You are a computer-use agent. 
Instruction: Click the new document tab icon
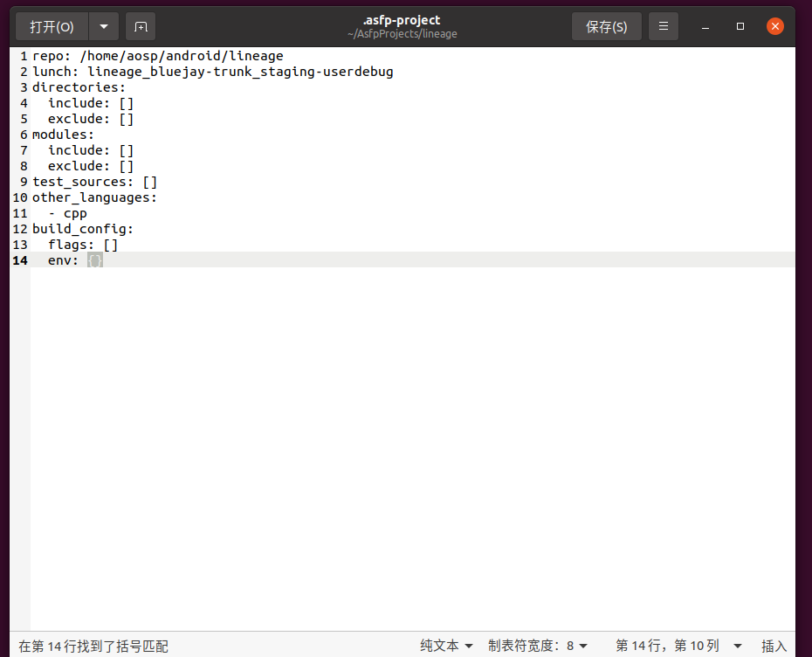tap(141, 26)
